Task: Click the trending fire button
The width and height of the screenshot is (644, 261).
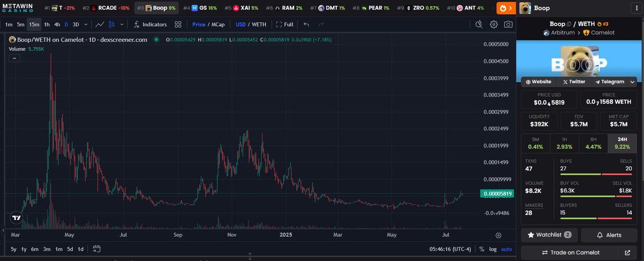Action: pyautogui.click(x=505, y=8)
